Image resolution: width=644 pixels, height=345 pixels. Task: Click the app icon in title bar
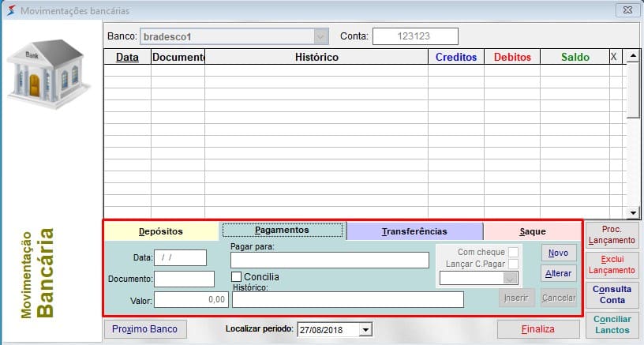pos(10,11)
